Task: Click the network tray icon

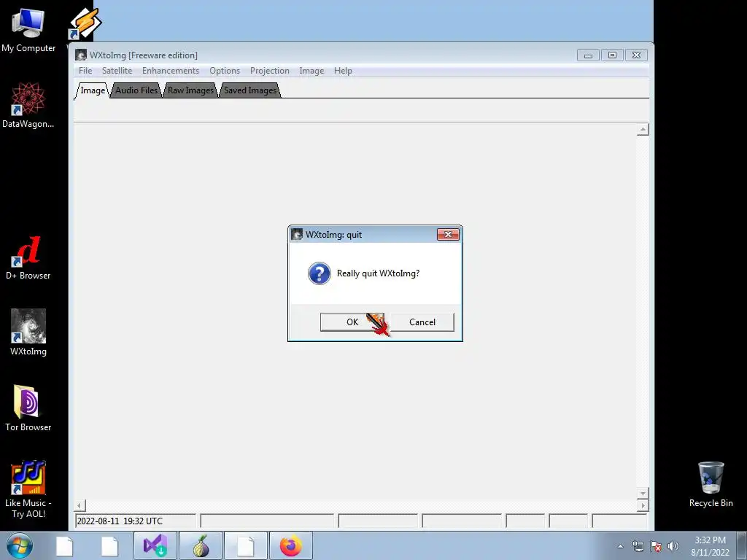Action: tap(638, 546)
